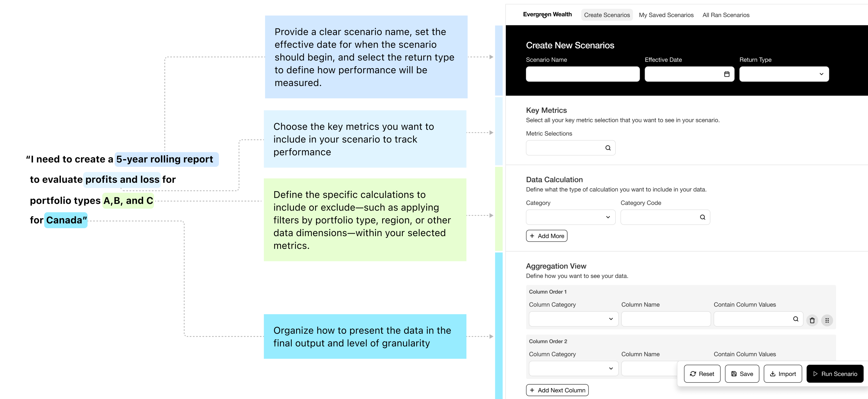Click the plus icon on Add More
The image size is (868, 399).
point(532,236)
